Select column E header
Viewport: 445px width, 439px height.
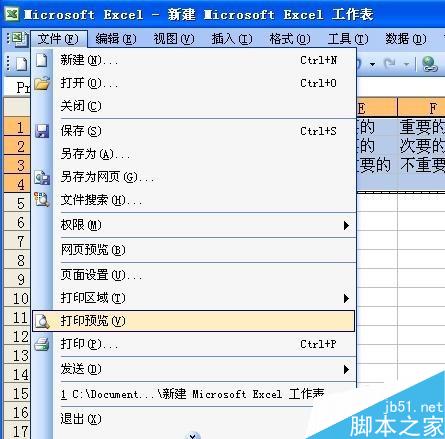coord(377,108)
